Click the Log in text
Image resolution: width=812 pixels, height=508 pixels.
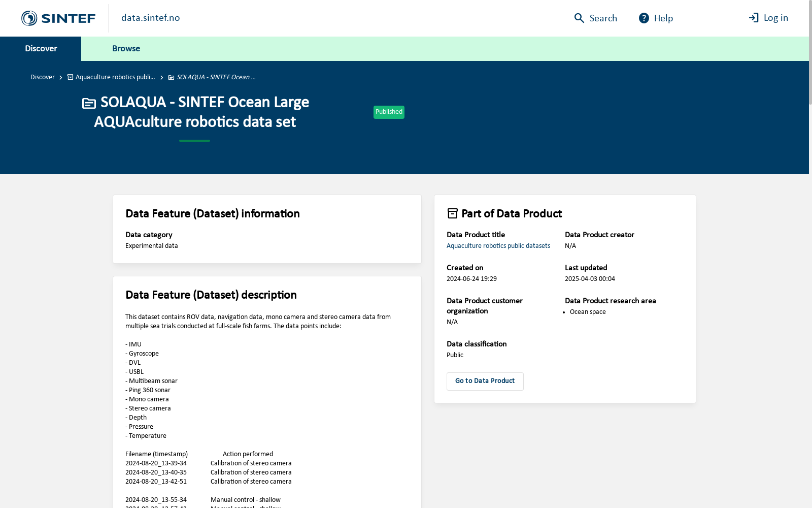click(x=776, y=18)
